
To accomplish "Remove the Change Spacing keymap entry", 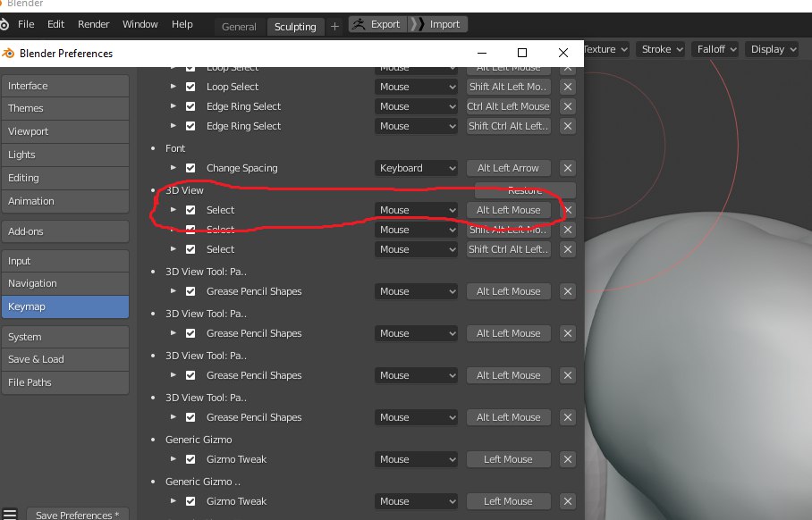I will pyautogui.click(x=568, y=168).
